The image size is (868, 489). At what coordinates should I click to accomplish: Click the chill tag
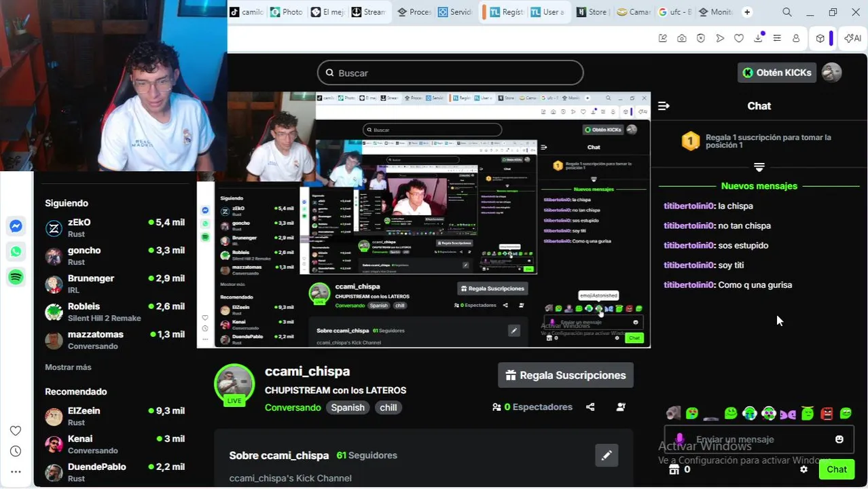pyautogui.click(x=388, y=407)
